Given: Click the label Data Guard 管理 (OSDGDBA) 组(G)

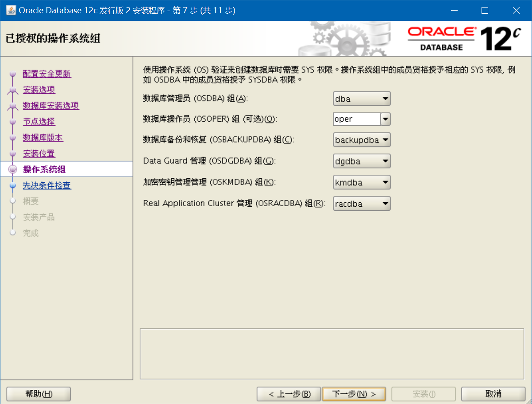Looking at the screenshot, I should pyautogui.click(x=209, y=161).
